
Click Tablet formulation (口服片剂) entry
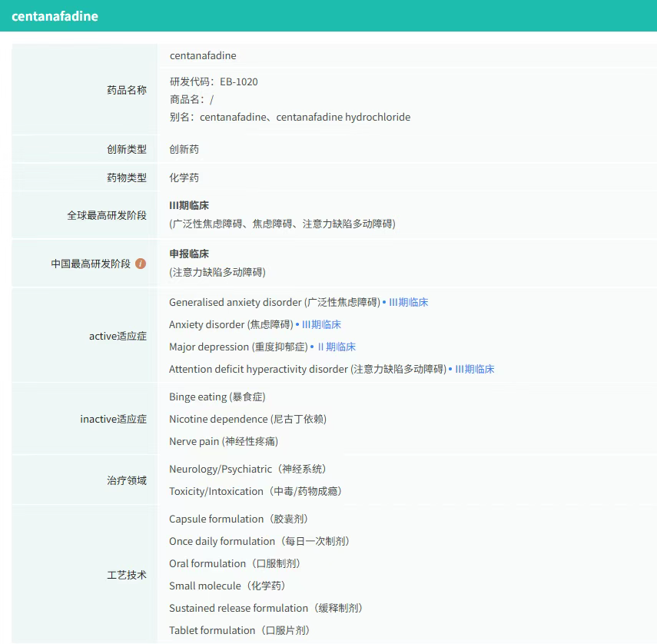point(239,631)
